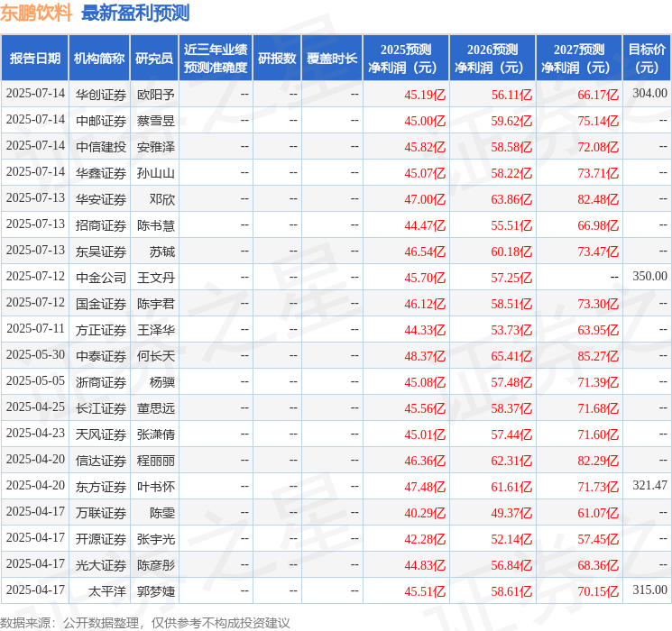Select the 2026预测净利润 column header
This screenshot has height=631, width=672.
click(492, 59)
